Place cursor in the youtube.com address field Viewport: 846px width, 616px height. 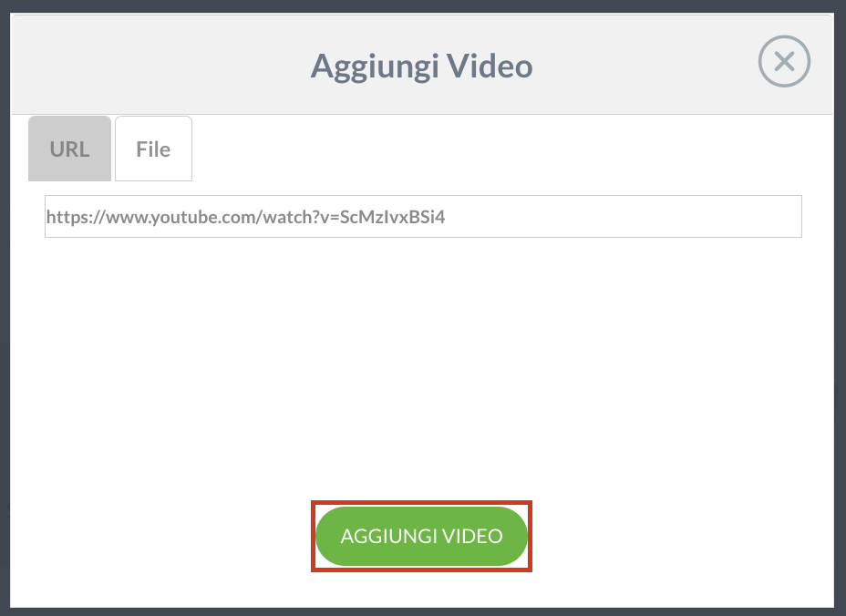(x=423, y=216)
